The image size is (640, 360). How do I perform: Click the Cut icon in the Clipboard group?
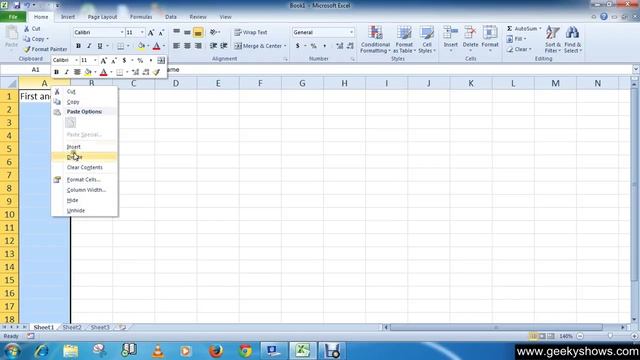pyautogui.click(x=27, y=29)
